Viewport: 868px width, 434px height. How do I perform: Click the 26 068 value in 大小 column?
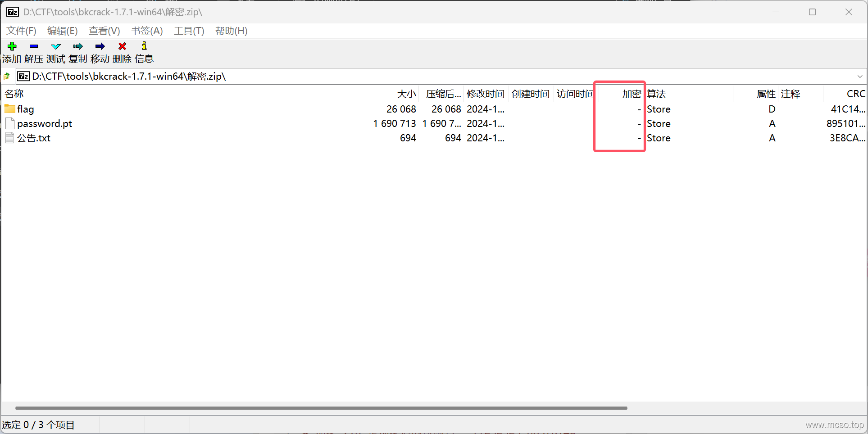click(401, 109)
